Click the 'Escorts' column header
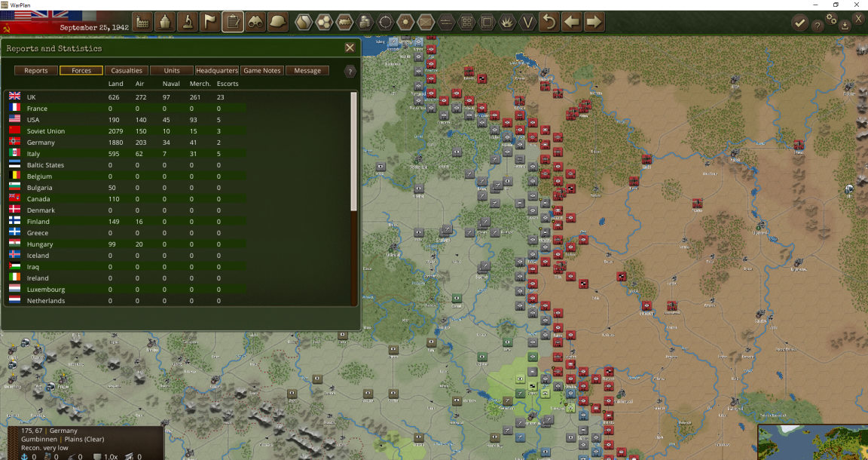Viewport: 868px width, 460px height. click(x=228, y=84)
